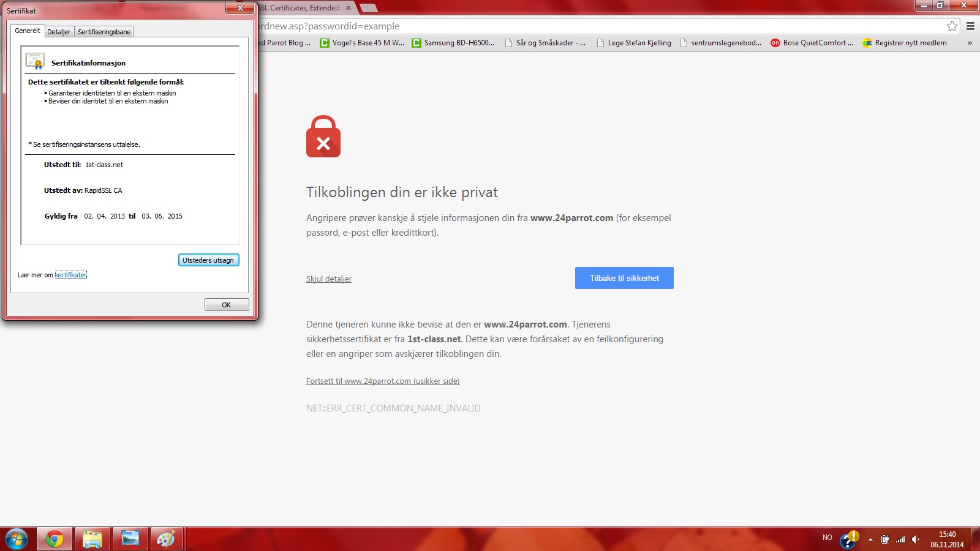Click the Utsteders utsagn button
980x551 pixels.
click(208, 260)
